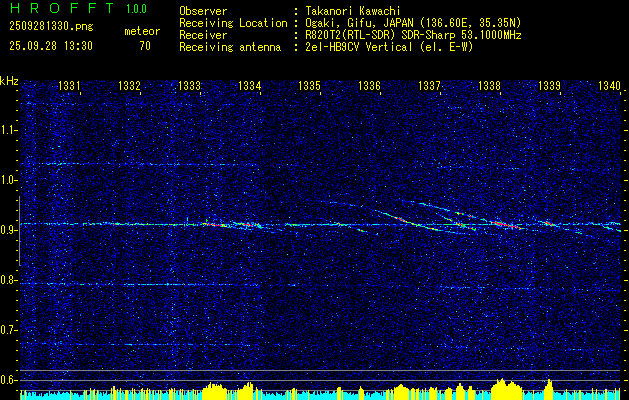
Task: Click the HROFFT title text
Action: coord(62,8)
